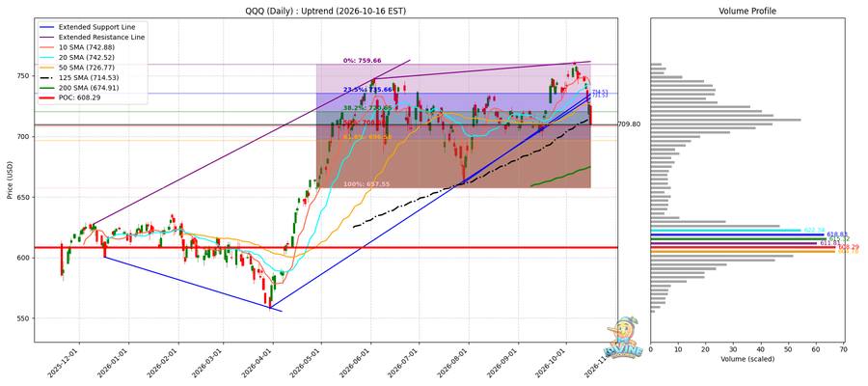The height and width of the screenshot is (386, 868).
Task: Click the '2026-10-01' date tick label
Action: (x=552, y=362)
